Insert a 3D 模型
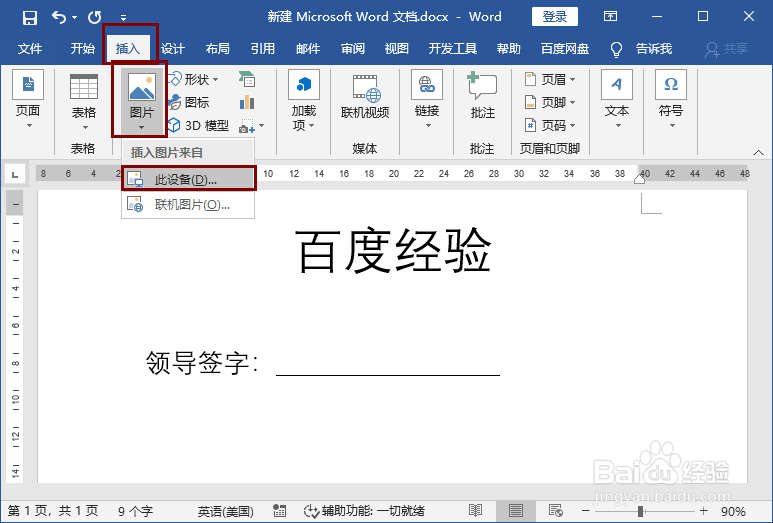 point(199,126)
